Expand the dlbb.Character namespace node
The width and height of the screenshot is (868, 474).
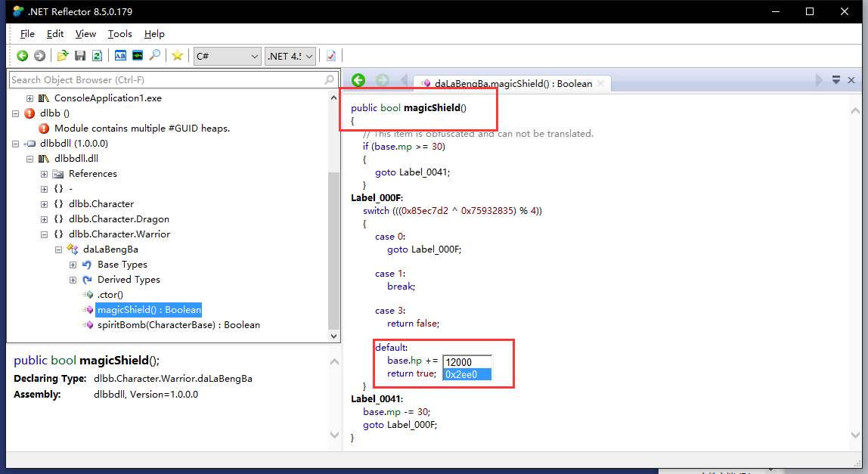pyautogui.click(x=45, y=204)
